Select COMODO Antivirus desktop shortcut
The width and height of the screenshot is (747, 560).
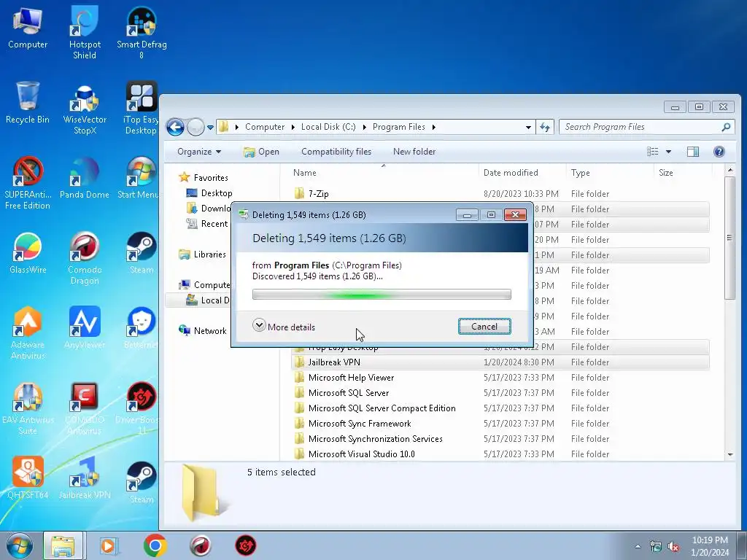point(85,408)
